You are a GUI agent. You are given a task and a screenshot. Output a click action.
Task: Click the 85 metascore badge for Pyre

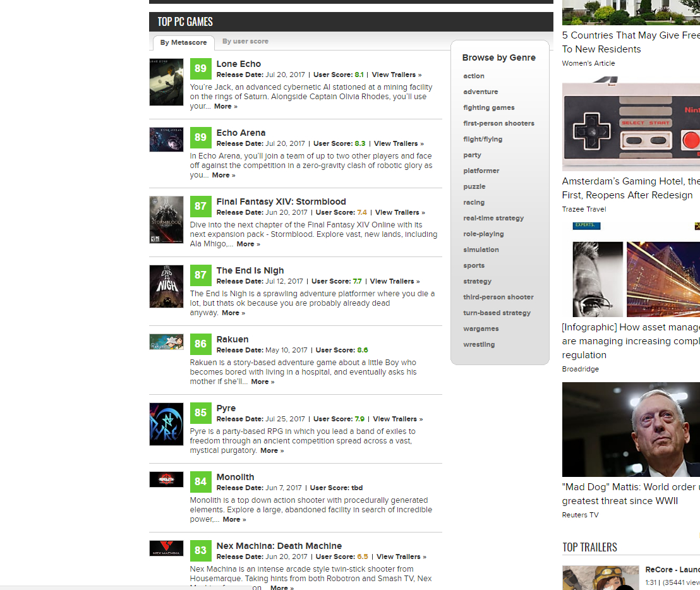(x=200, y=413)
